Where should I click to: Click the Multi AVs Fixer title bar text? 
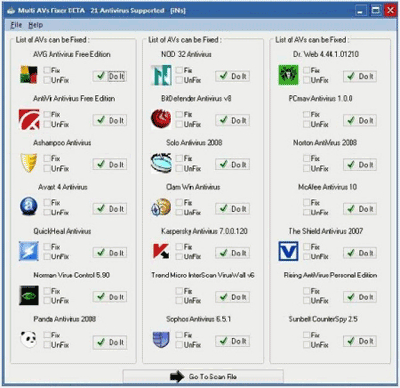point(102,10)
